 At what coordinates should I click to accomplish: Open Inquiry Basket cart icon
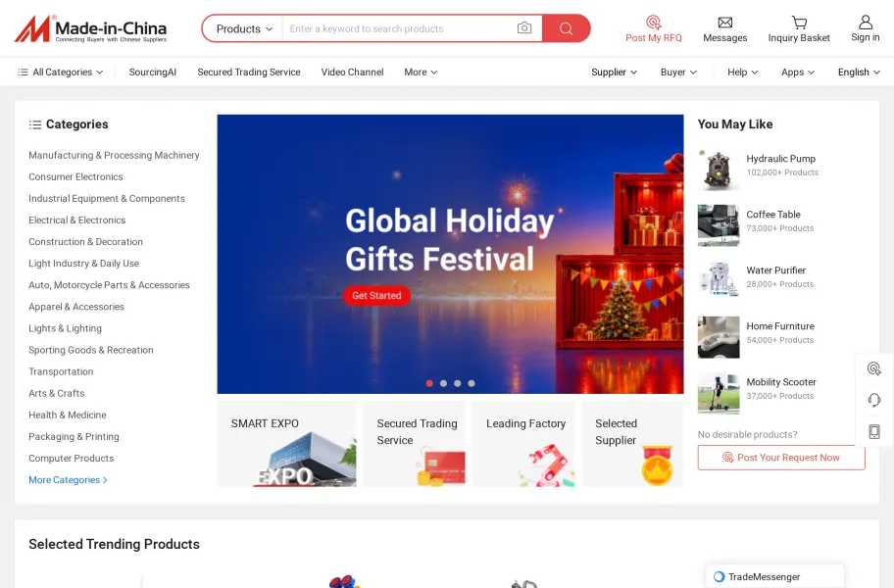tap(799, 23)
